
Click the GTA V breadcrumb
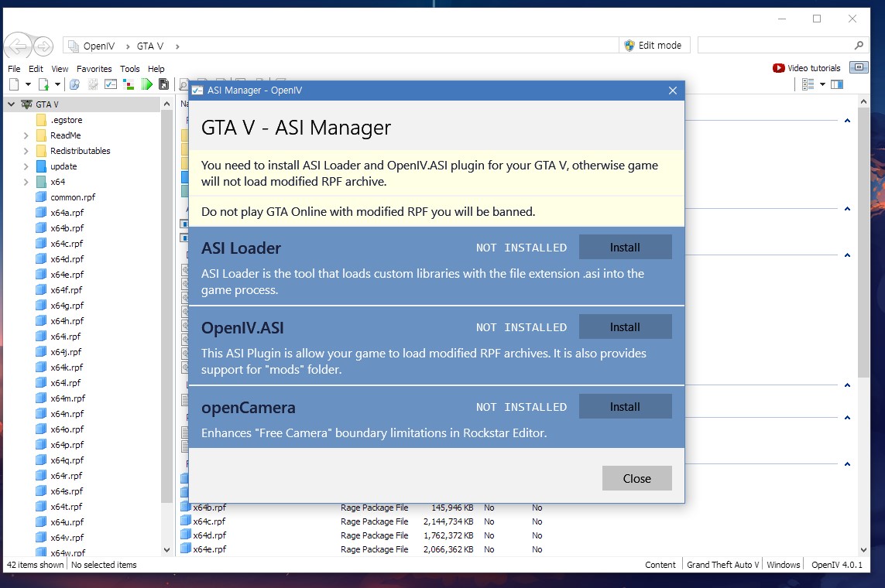(x=150, y=46)
